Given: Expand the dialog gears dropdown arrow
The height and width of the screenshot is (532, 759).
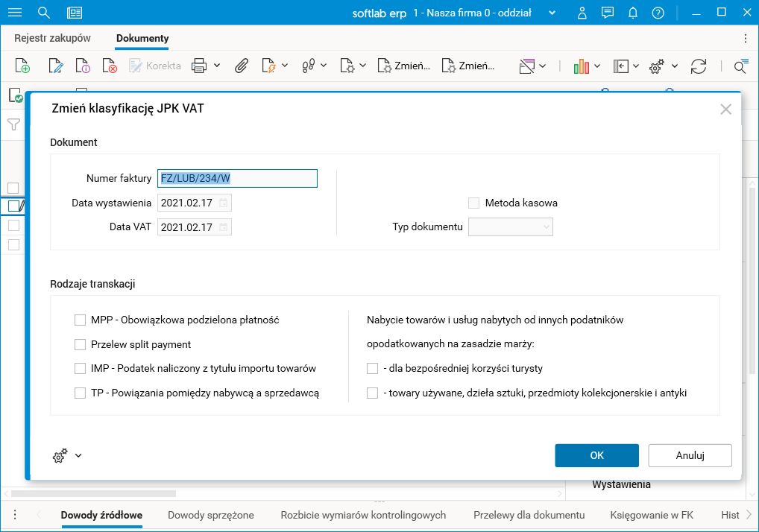Looking at the screenshot, I should pos(78,455).
